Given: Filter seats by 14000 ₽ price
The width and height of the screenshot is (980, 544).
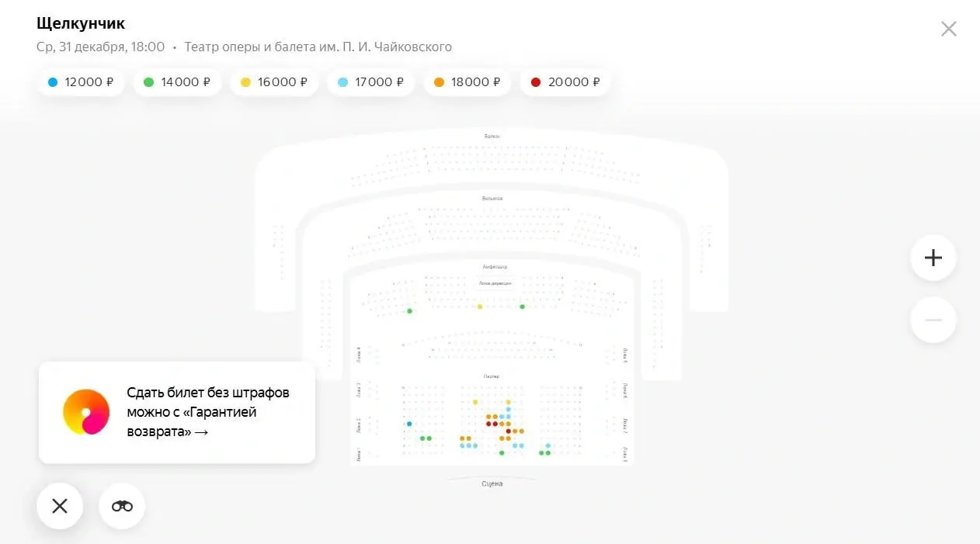Looking at the screenshot, I should 177,82.
